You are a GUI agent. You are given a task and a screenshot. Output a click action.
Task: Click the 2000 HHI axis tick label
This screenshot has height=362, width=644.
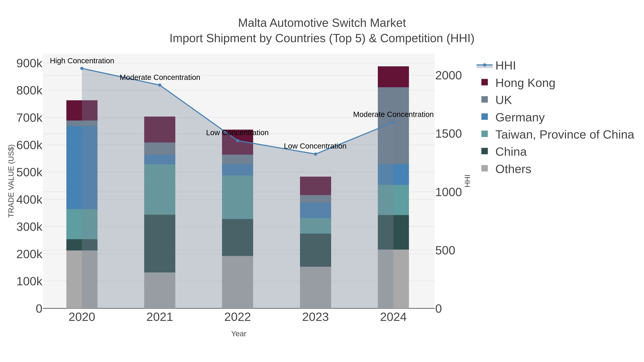tap(448, 76)
